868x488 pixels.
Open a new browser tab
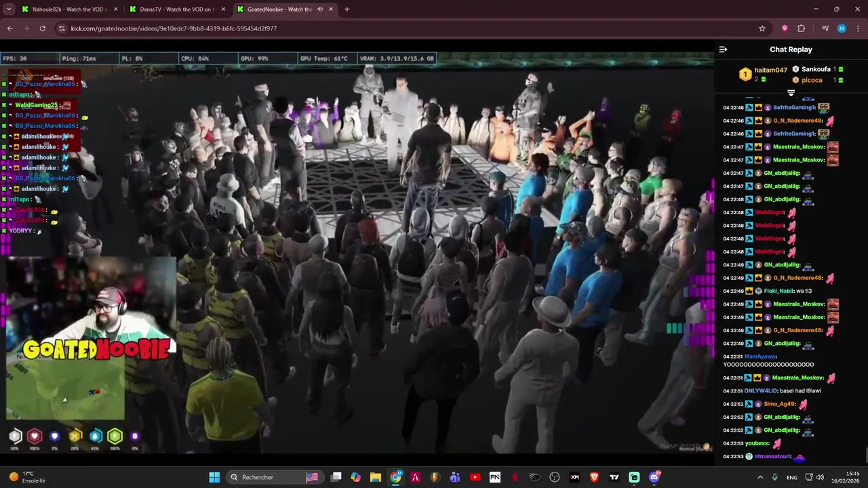click(x=347, y=9)
